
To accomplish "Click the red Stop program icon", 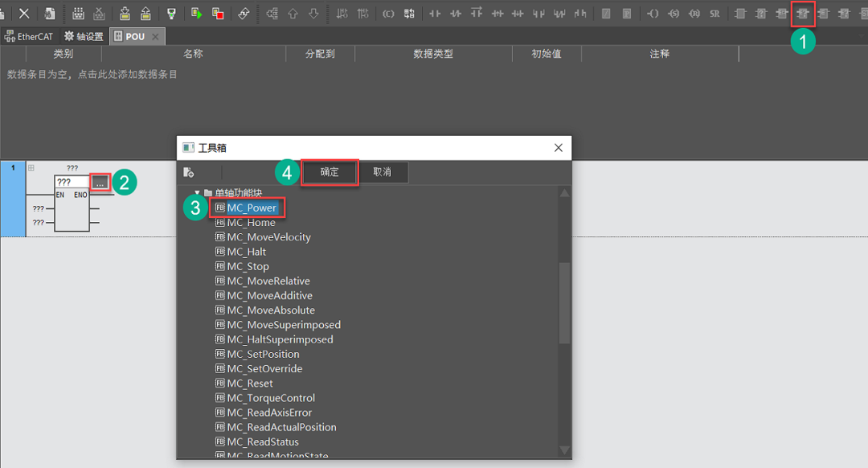I will tap(218, 14).
